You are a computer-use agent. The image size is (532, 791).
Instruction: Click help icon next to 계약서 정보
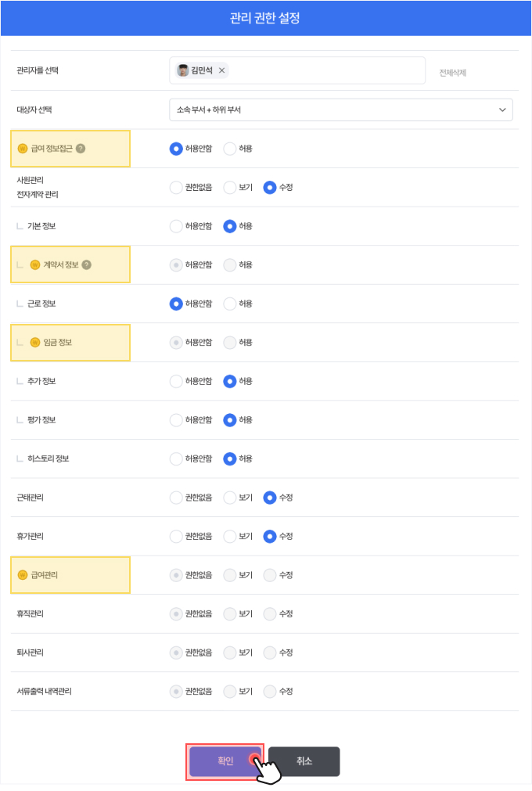pyautogui.click(x=87, y=264)
